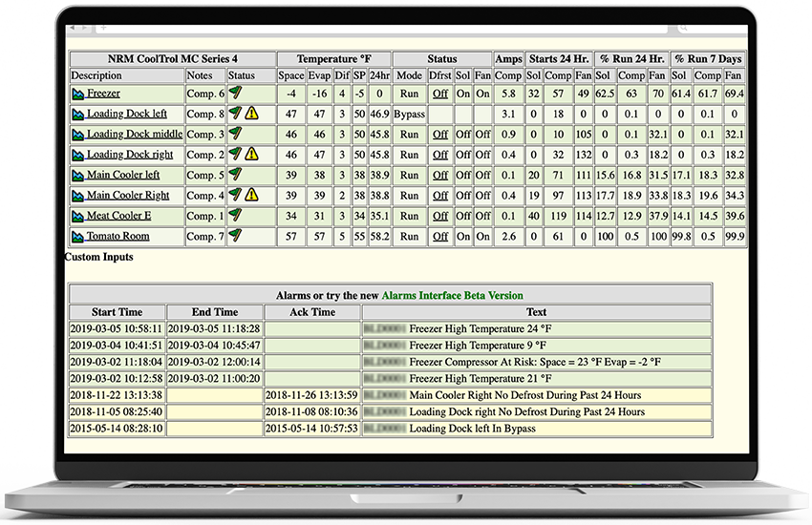Click the 2015-05-14 10:57:53 ack time cell
The height and width of the screenshot is (525, 812).
tap(312, 429)
